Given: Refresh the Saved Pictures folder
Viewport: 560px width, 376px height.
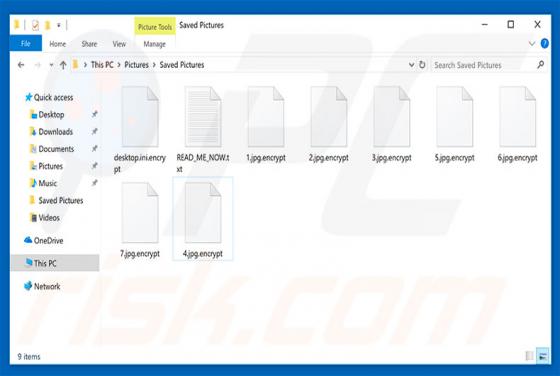Looking at the screenshot, I should 422,65.
